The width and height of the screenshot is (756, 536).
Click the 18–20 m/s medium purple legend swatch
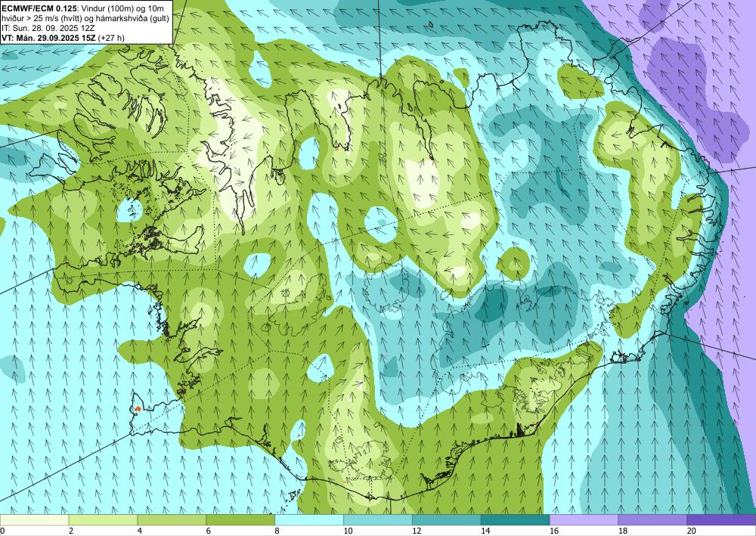652,520
